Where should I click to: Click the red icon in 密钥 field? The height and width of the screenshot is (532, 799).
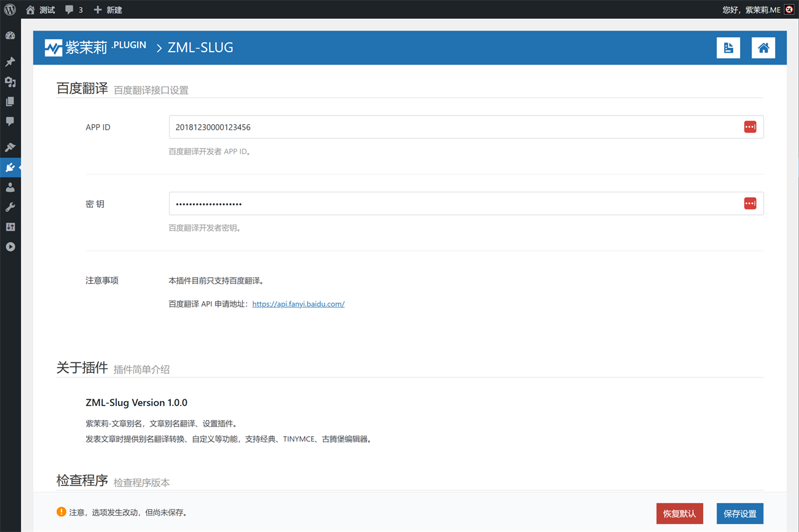click(x=750, y=203)
